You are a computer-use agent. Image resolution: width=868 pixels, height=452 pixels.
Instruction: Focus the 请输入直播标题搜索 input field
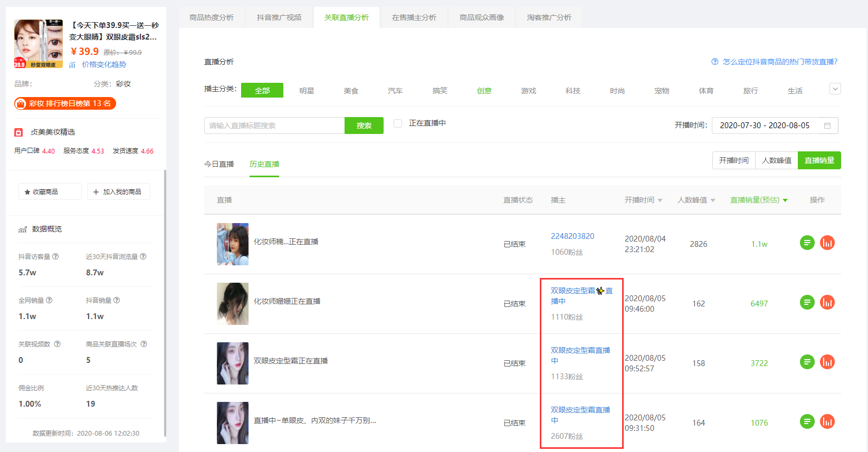point(274,126)
